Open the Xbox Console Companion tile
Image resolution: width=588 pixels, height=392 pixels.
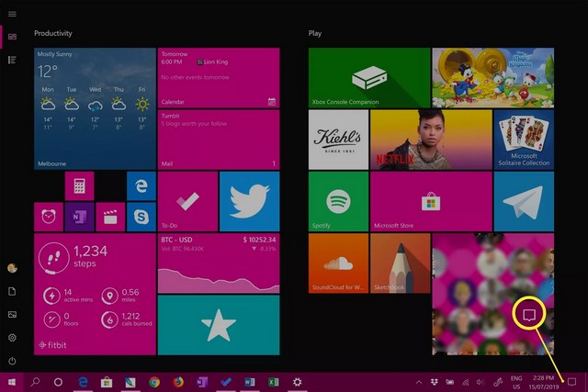(x=369, y=78)
